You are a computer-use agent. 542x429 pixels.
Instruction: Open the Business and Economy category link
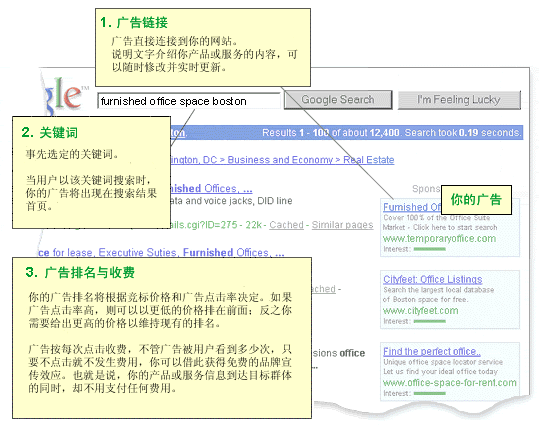280,160
